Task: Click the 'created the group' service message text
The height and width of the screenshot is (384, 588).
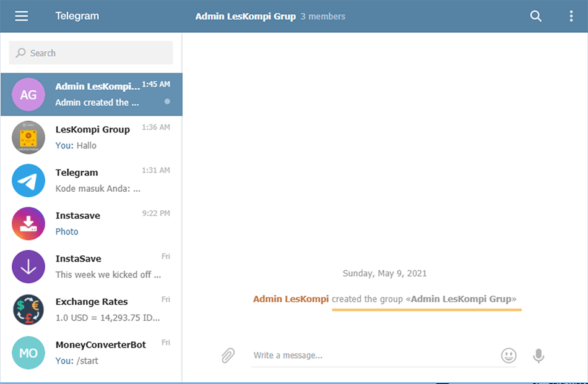Action: click(367, 299)
